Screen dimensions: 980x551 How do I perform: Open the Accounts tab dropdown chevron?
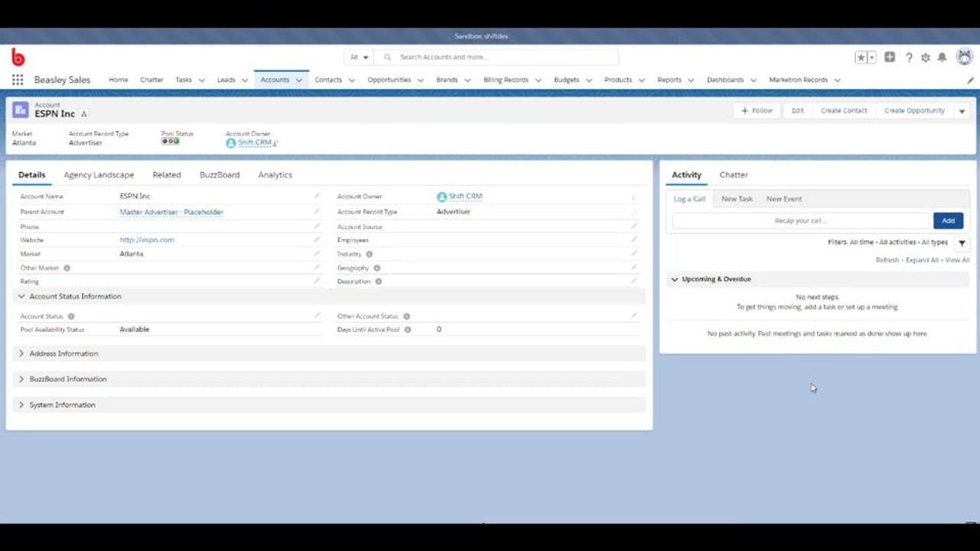pyautogui.click(x=299, y=80)
